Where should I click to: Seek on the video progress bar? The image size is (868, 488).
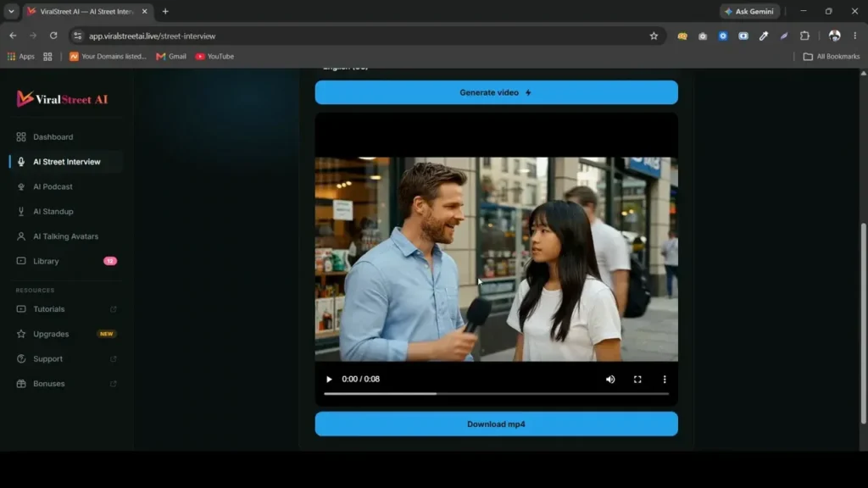(496, 393)
